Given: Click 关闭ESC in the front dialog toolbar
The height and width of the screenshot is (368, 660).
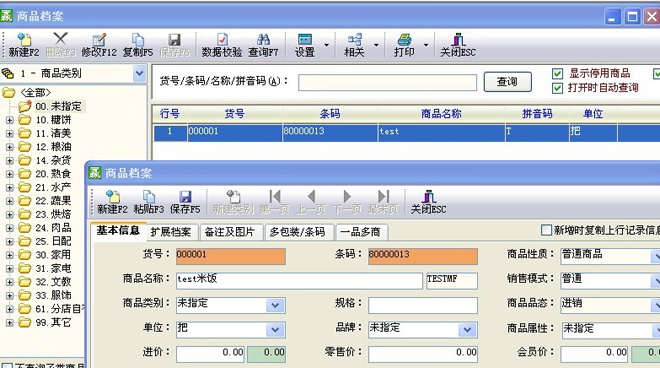Looking at the screenshot, I should point(428,202).
